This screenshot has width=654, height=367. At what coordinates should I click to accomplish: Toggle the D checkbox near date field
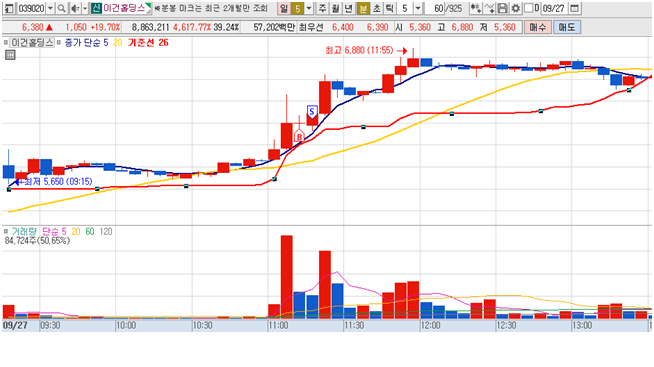click(528, 8)
